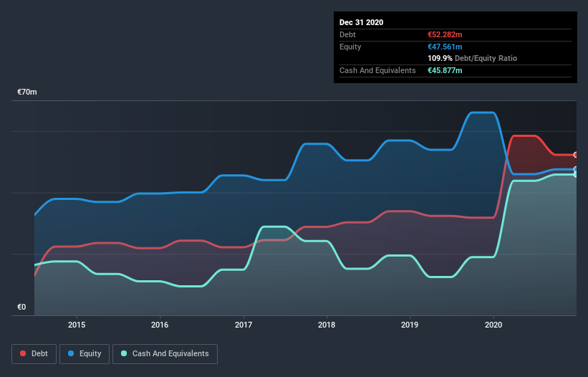This screenshot has height=377, width=588.
Task: Click the 2017 x-axis label
Action: click(244, 325)
